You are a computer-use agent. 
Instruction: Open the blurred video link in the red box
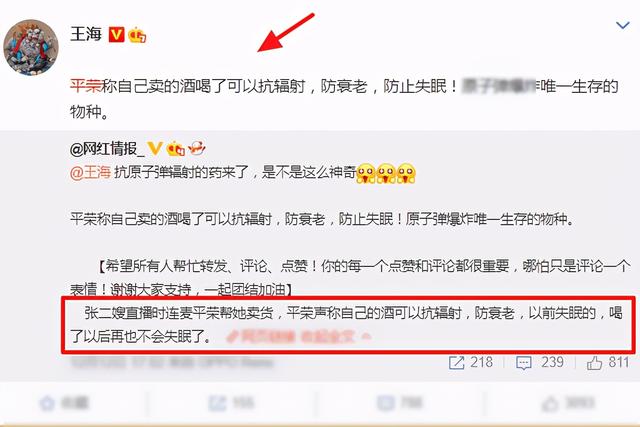click(299, 337)
